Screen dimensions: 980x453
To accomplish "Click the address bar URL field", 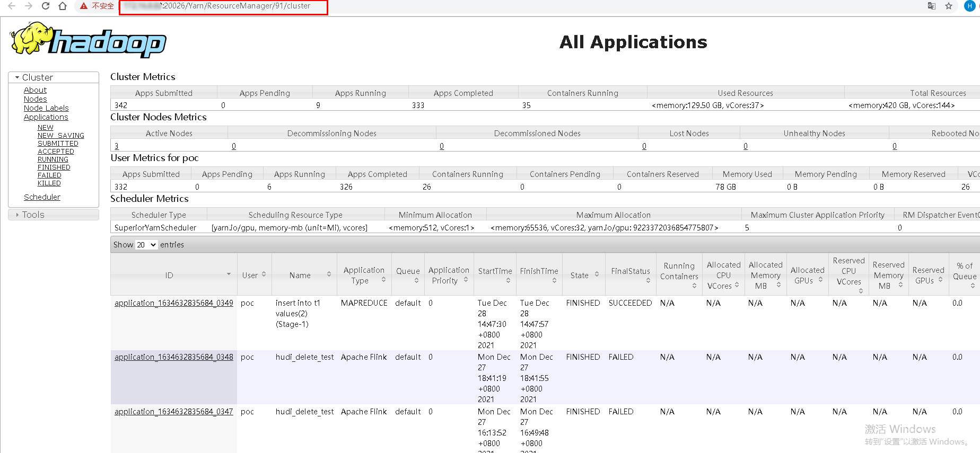I will [x=223, y=6].
